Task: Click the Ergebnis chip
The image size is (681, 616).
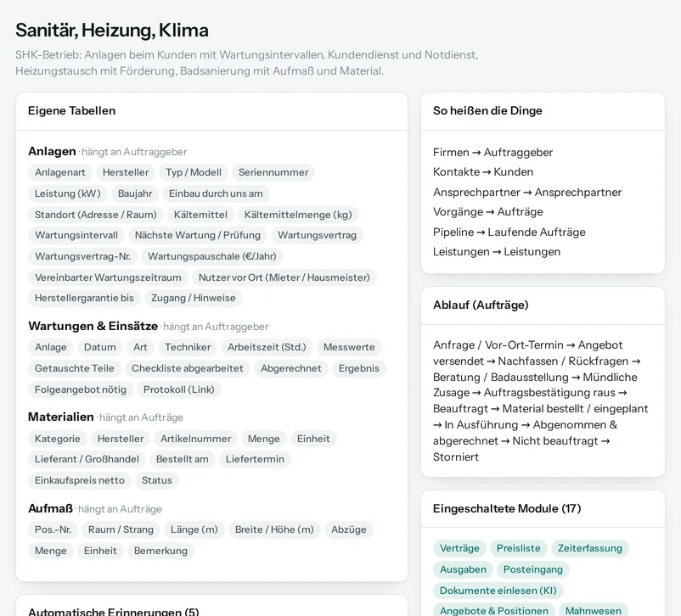Action: (358, 368)
